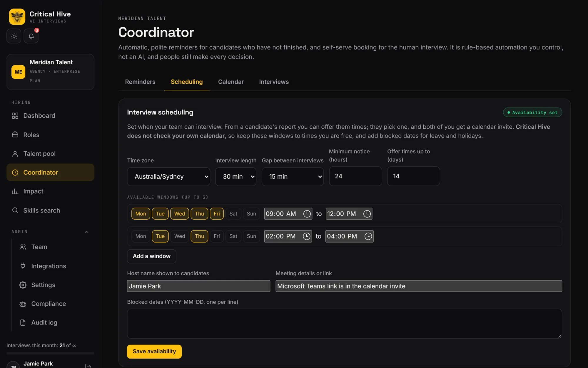Click the Blocked dates text area
This screenshot has height=368, width=588.
point(345,324)
